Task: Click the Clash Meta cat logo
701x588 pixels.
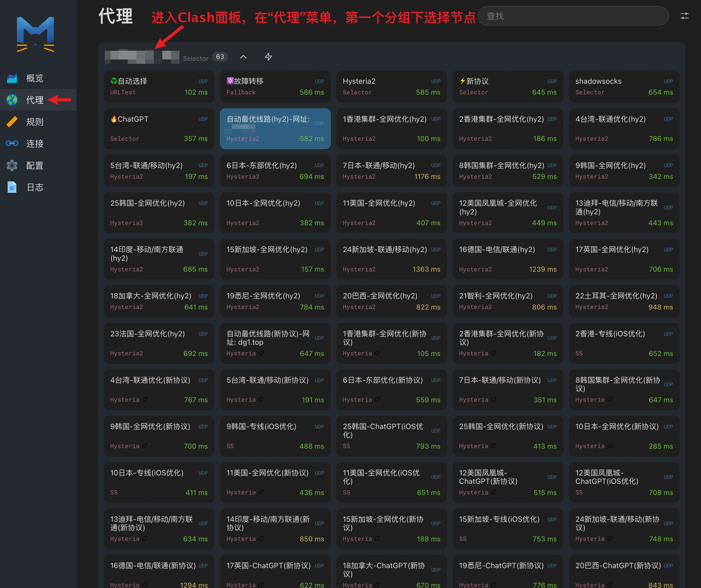Action: point(35,34)
